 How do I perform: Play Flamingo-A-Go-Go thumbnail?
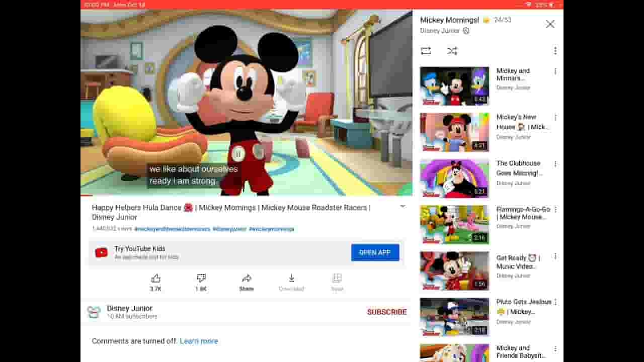(x=454, y=225)
